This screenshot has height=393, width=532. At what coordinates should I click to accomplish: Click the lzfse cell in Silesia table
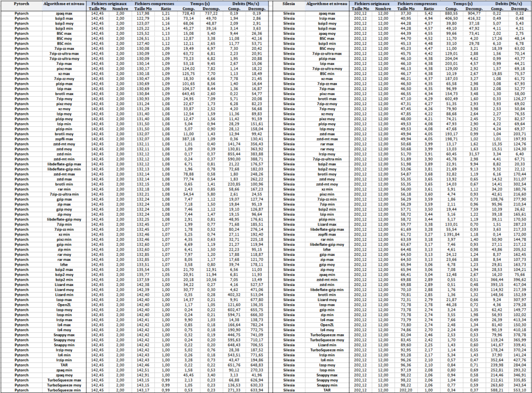click(x=327, y=250)
